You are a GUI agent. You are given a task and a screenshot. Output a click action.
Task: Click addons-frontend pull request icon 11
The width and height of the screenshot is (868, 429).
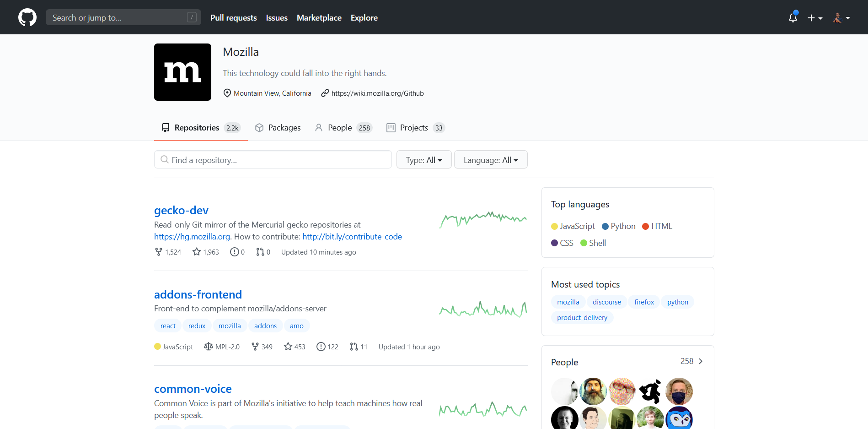pyautogui.click(x=354, y=347)
